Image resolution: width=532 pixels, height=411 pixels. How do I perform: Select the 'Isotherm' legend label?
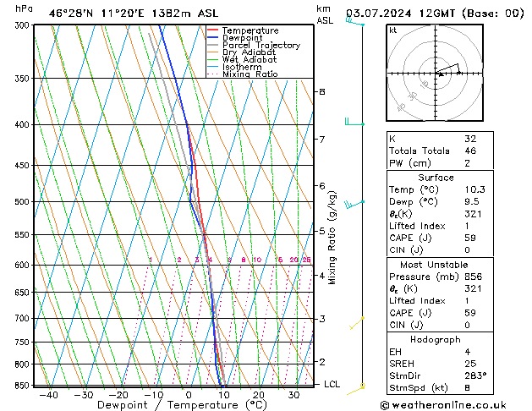(242, 67)
